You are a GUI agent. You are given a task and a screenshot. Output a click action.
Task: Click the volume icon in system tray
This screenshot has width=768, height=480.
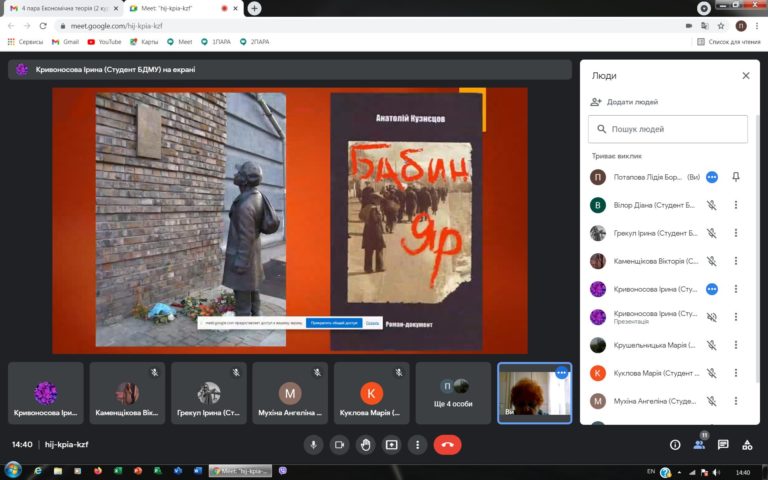click(x=716, y=472)
